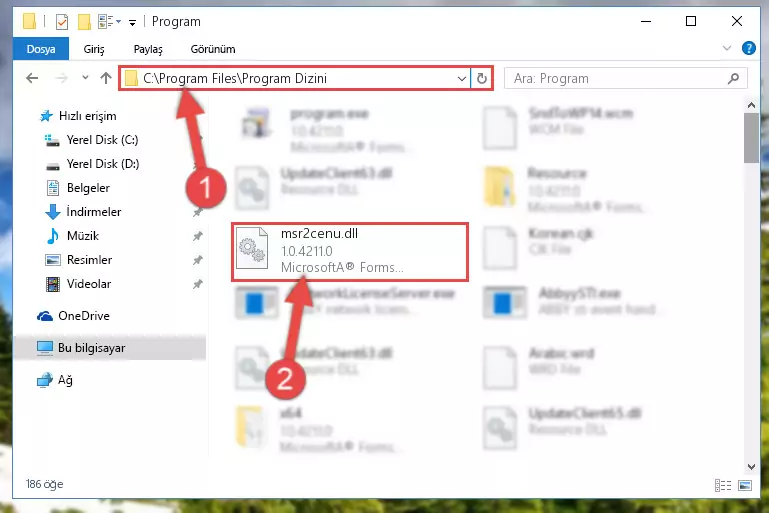Viewport: 769px width, 513px height.
Task: Click the folder icon in title bar
Action: pyautogui.click(x=29, y=22)
